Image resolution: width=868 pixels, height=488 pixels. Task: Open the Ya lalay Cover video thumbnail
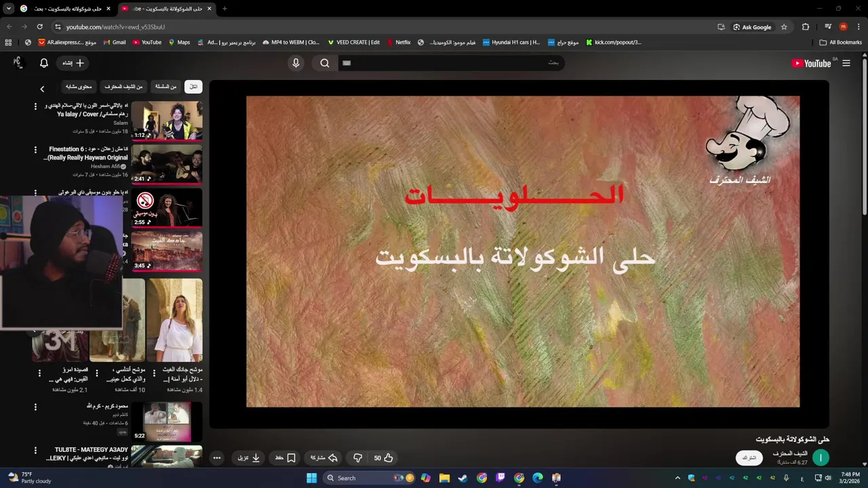[x=166, y=121]
